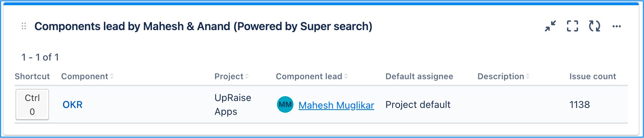Click the Default assignee column header
This screenshot has height=138, width=644.
419,76
